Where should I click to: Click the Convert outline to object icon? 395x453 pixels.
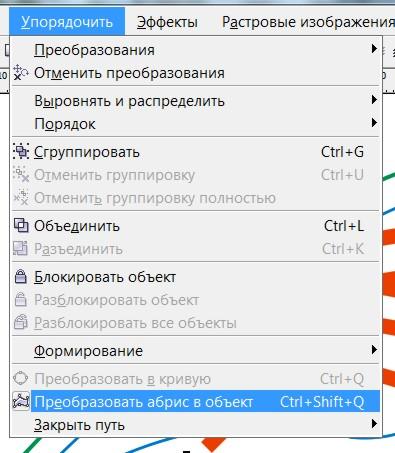21,402
